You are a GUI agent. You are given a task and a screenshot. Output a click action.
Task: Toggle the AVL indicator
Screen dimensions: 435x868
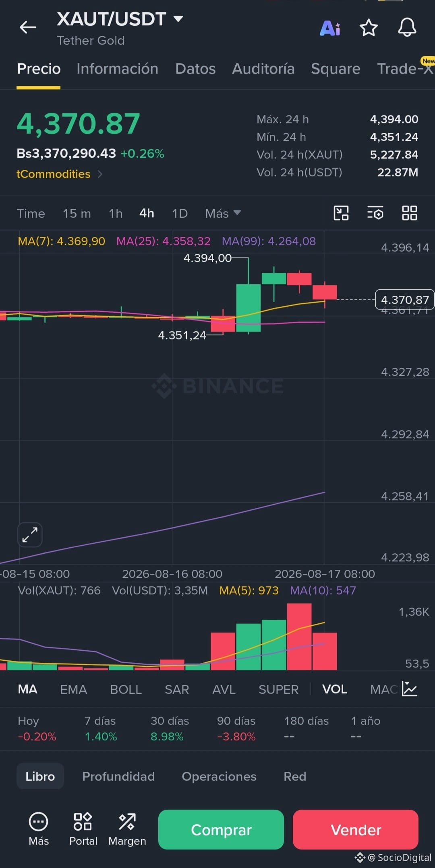[x=224, y=689]
